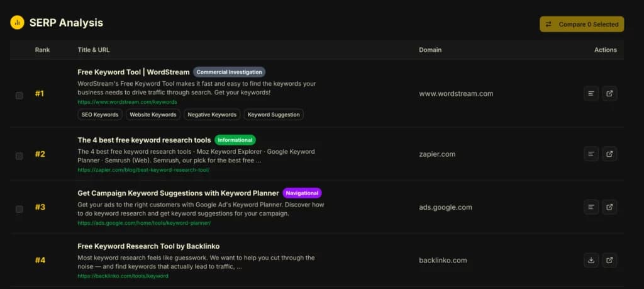Open backlinko.com result via external link icon
The image size is (644, 289).
(609, 260)
